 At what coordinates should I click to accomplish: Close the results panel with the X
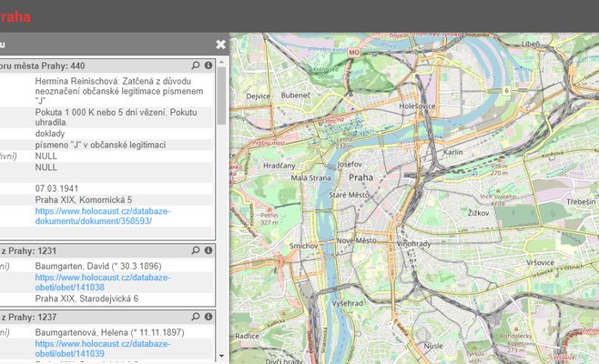pos(220,44)
